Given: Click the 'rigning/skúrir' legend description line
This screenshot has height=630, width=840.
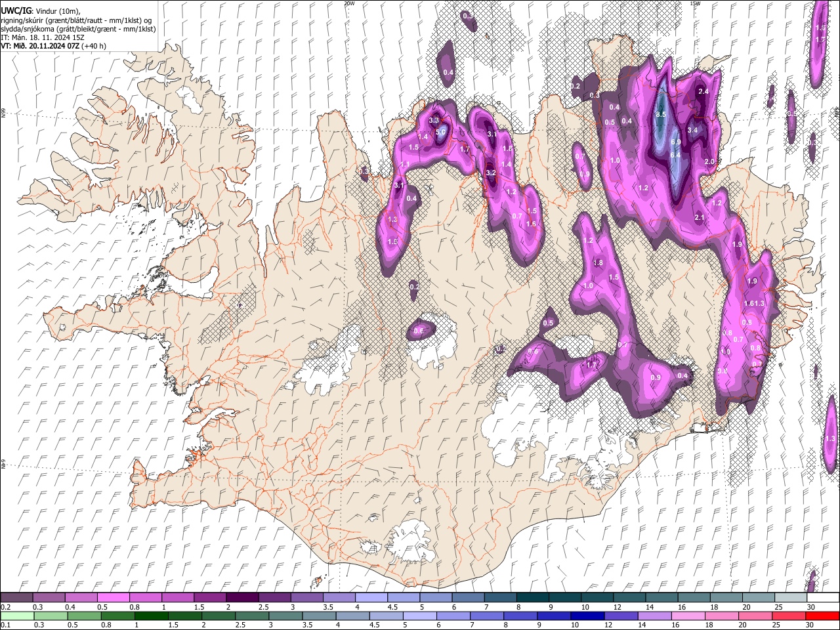Looking at the screenshot, I should (76, 20).
